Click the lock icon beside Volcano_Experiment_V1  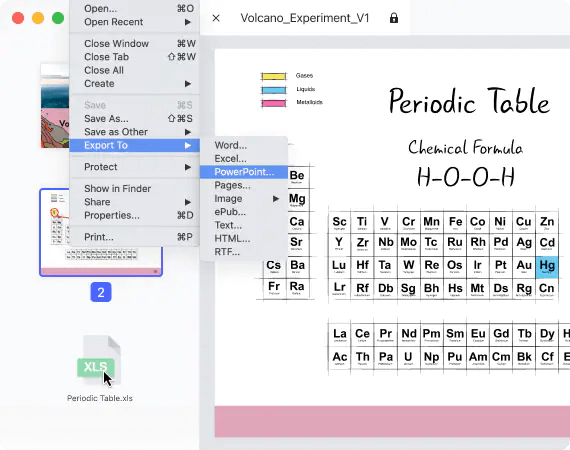point(394,18)
